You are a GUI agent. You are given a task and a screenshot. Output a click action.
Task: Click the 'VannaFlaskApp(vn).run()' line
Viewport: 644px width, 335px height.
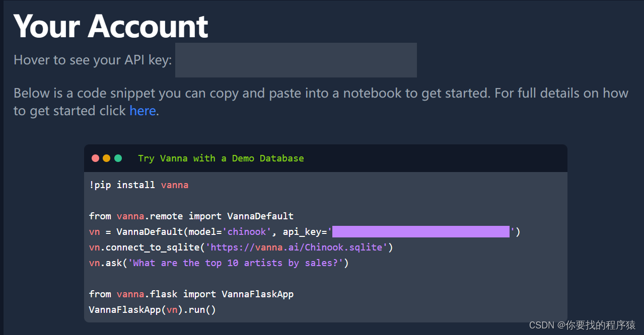[x=153, y=309]
